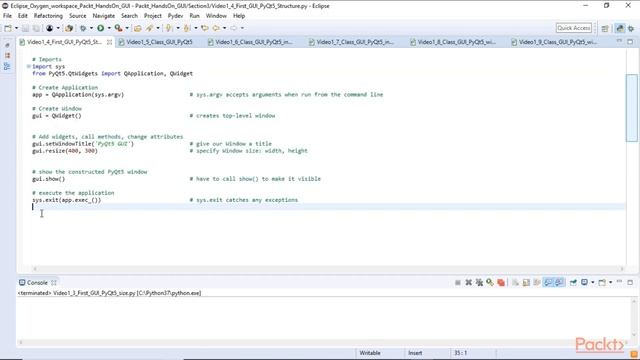Image resolution: width=640 pixels, height=360 pixels.
Task: Click the 'Writable' status bar entry
Action: coord(370,353)
